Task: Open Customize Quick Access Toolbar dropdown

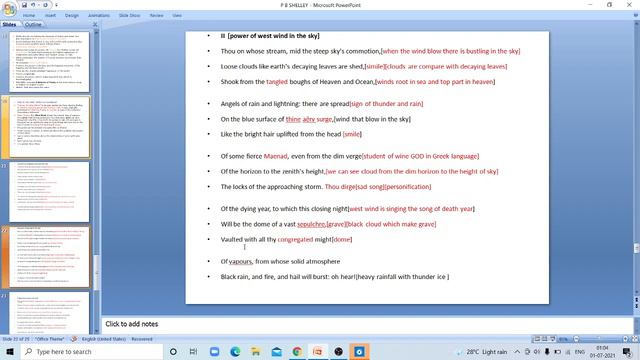Action: [56, 5]
